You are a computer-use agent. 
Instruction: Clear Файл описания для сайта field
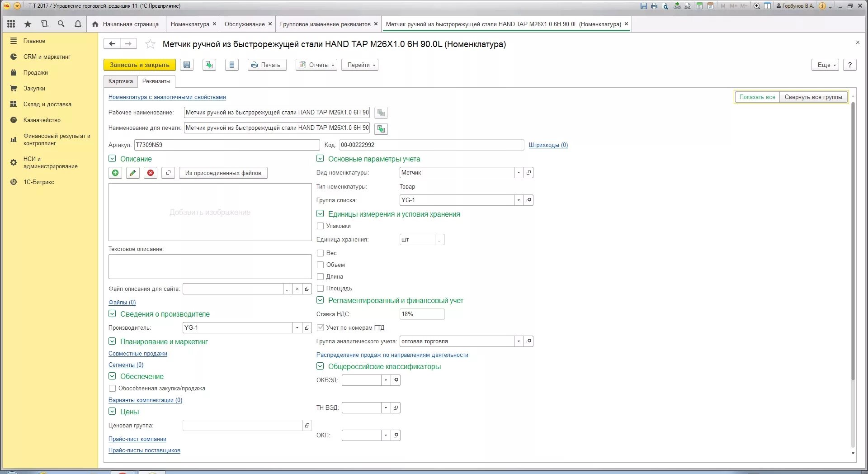tap(297, 289)
